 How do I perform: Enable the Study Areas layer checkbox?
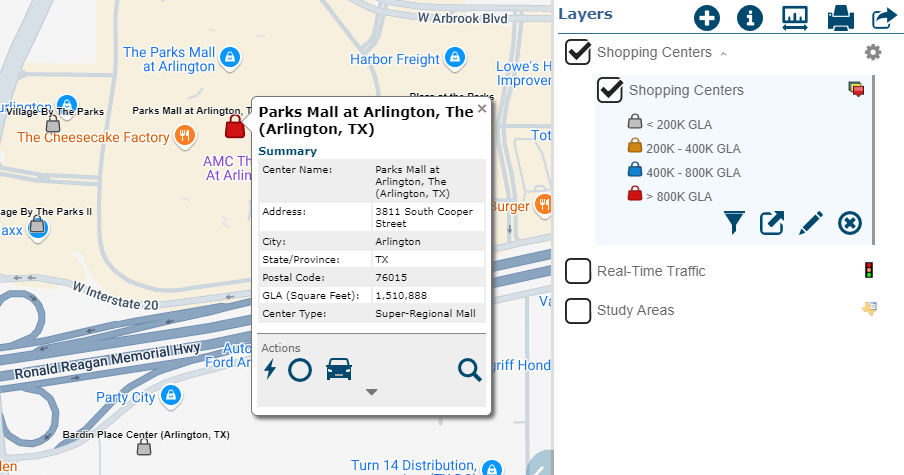click(578, 310)
